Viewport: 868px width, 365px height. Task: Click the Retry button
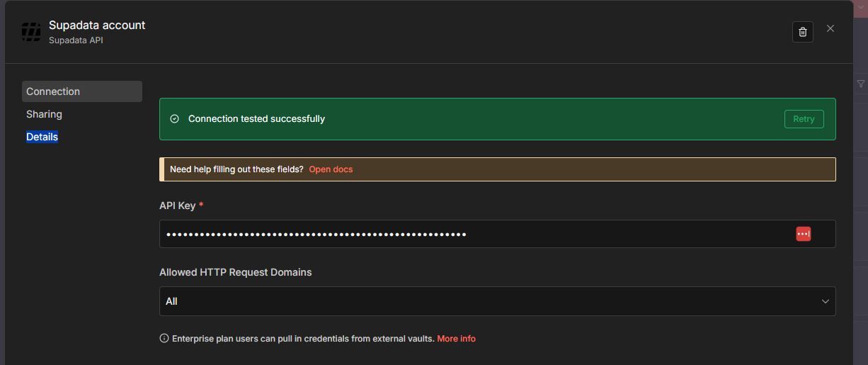[x=804, y=119]
